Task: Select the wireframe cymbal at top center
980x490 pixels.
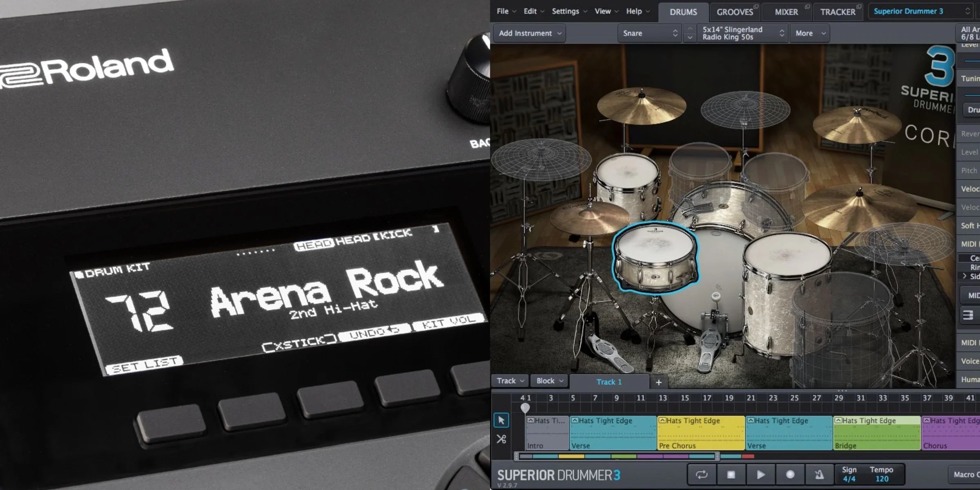Action: tap(745, 109)
